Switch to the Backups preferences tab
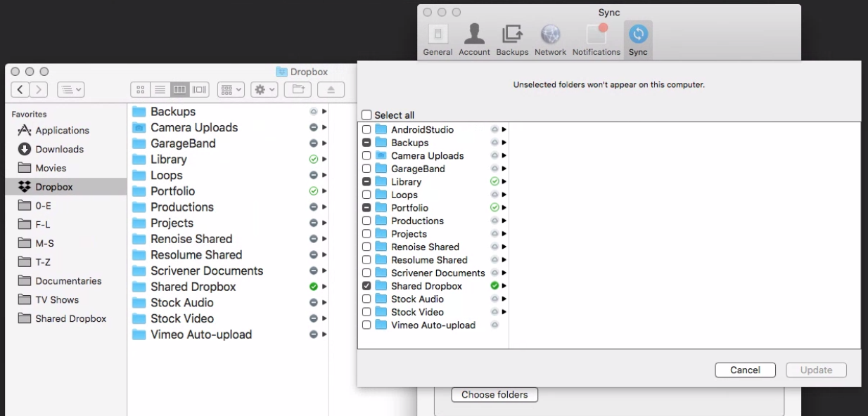Image resolution: width=868 pixels, height=416 pixels. coord(512,40)
